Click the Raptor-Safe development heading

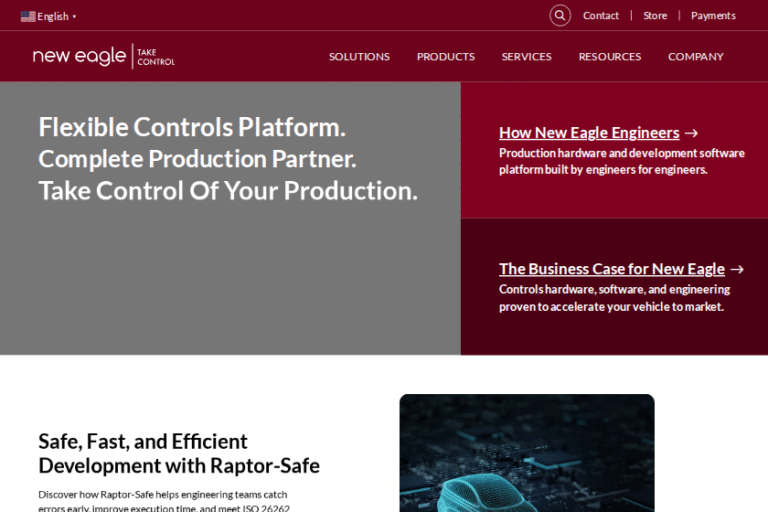(179, 453)
